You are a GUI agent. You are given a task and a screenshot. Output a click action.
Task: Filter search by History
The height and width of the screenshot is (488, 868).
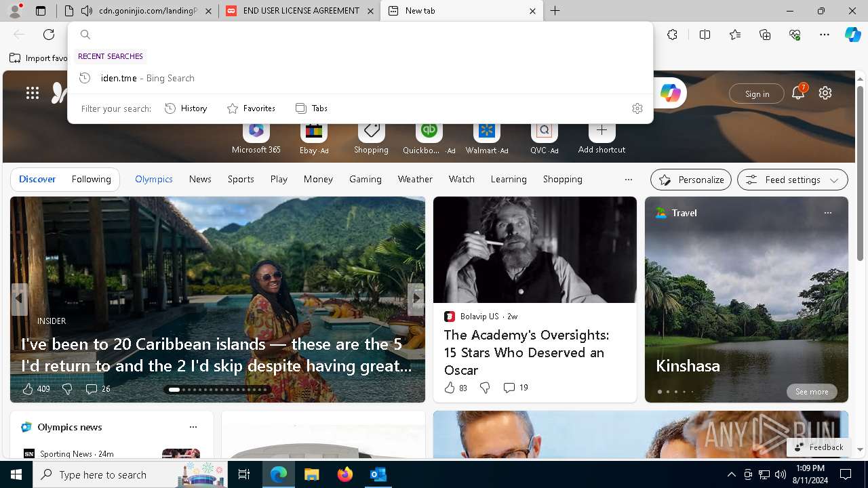click(186, 108)
